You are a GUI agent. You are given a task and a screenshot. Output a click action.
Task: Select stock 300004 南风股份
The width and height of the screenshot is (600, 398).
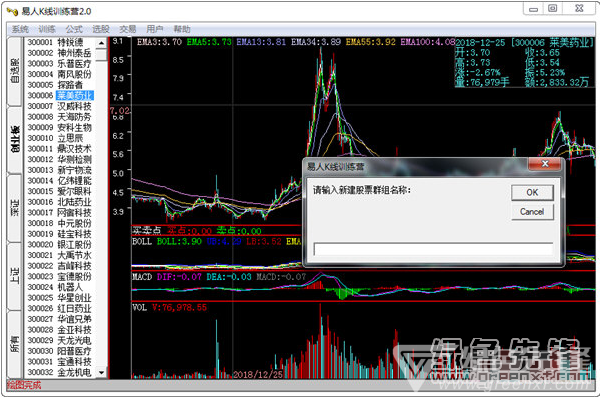point(59,74)
